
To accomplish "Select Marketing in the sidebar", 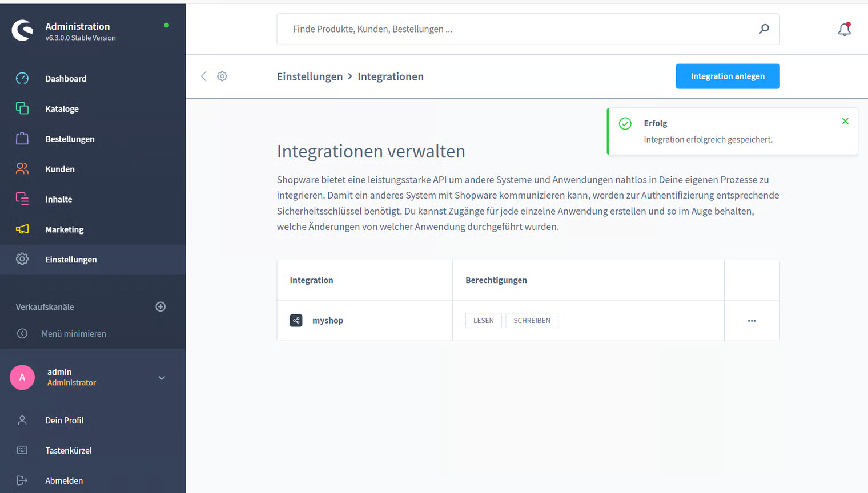I will coord(64,229).
